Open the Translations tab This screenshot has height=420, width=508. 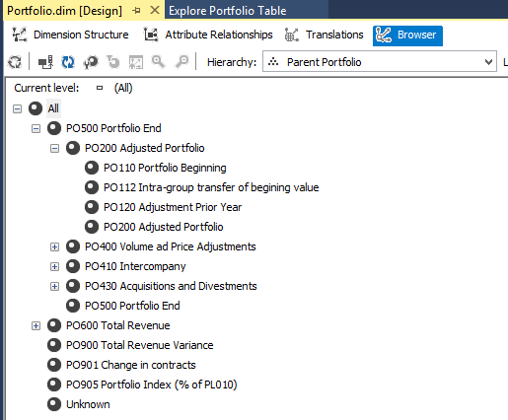coord(324,35)
